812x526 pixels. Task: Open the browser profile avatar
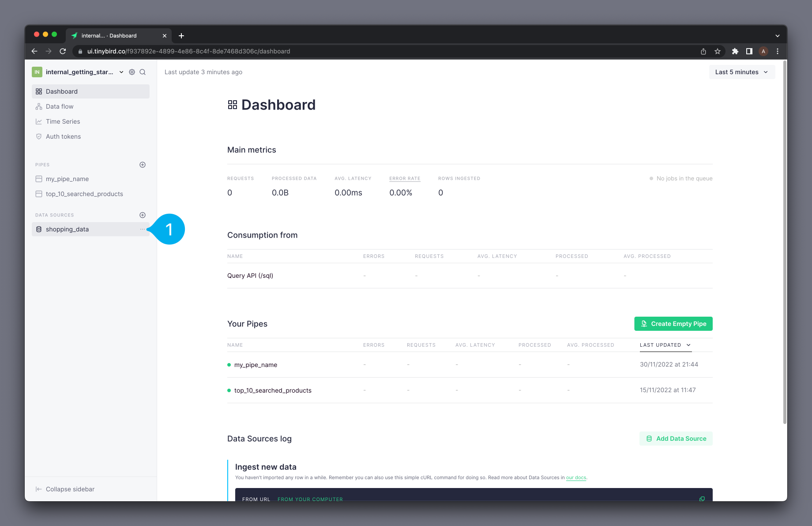point(763,51)
